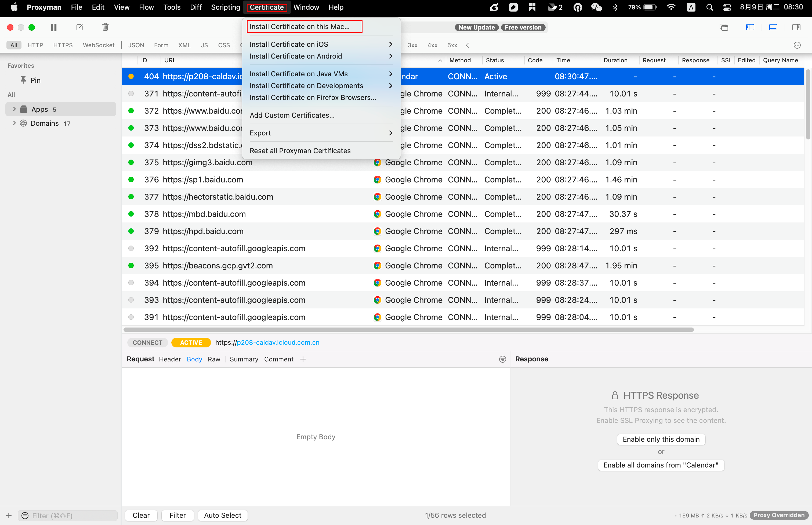Click Enable only this domain button
The width and height of the screenshot is (812, 525).
pyautogui.click(x=661, y=439)
